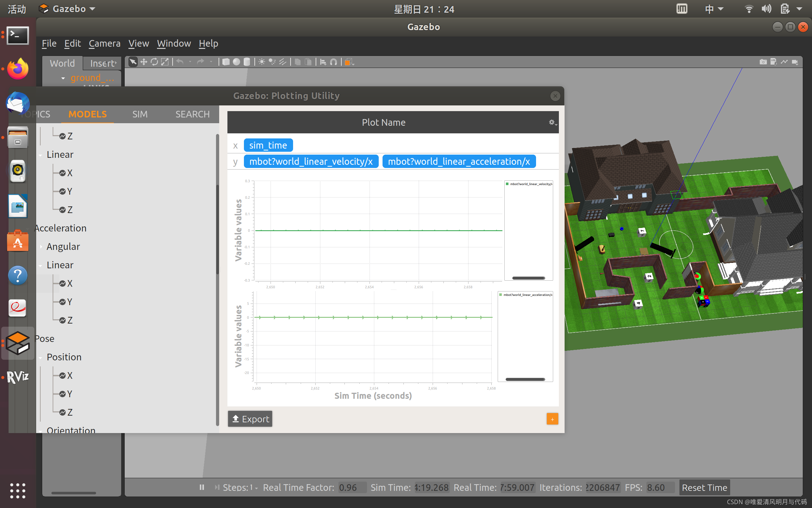The width and height of the screenshot is (812, 508).
Task: Click the redo arrow in toolbar
Action: (201, 62)
